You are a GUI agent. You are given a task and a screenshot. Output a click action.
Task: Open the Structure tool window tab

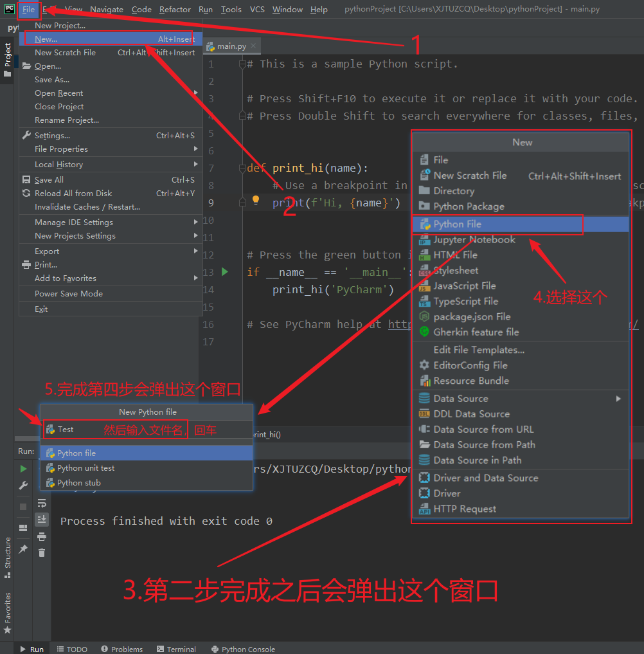click(x=8, y=558)
